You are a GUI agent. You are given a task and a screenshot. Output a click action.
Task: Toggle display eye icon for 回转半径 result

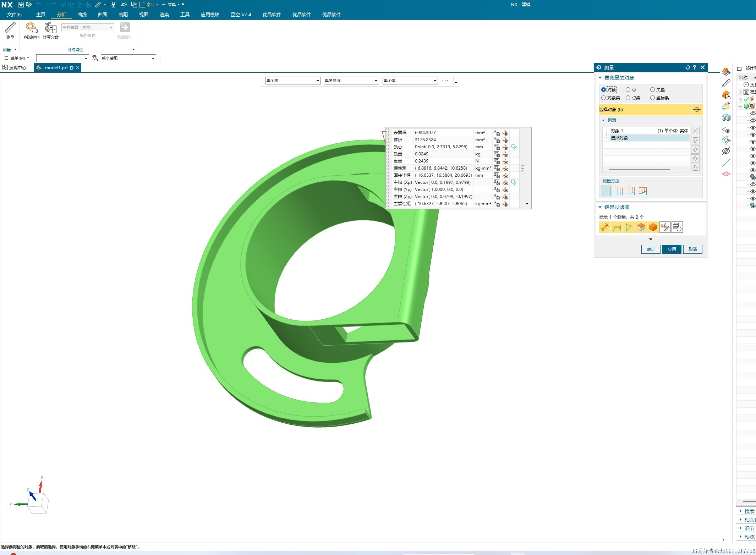505,175
